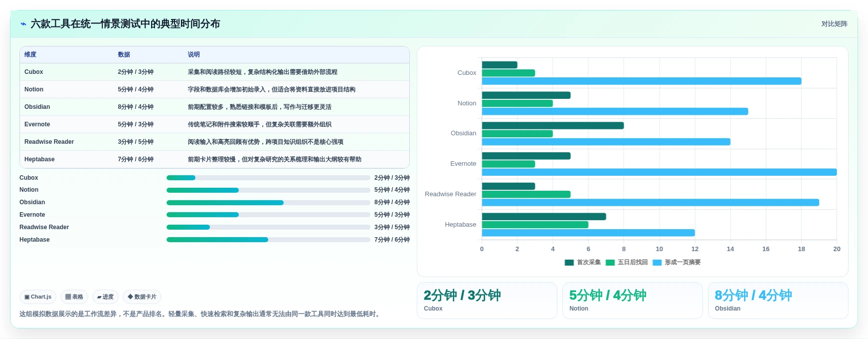Click the blue icon beside the page title
This screenshot has width=868, height=339.
[23, 24]
